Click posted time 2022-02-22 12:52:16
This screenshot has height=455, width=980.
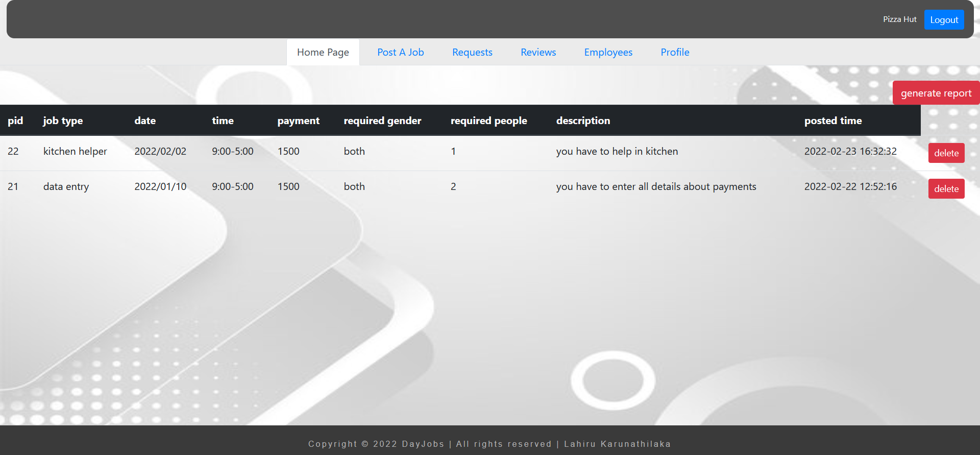[850, 186]
